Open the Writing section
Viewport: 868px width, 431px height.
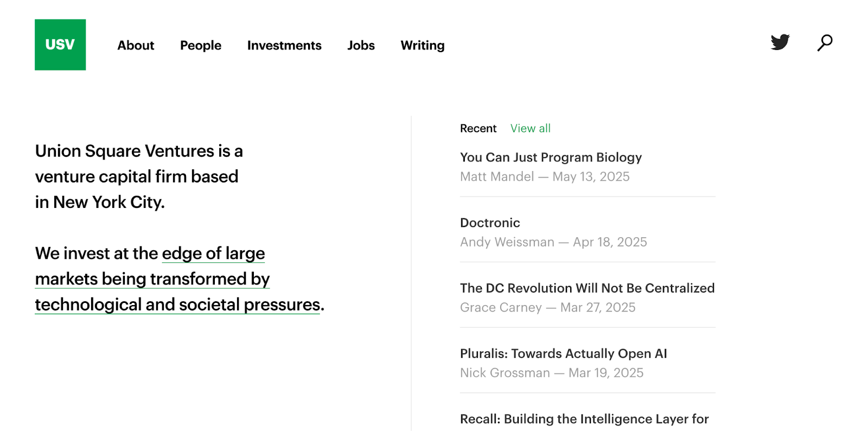coord(422,46)
